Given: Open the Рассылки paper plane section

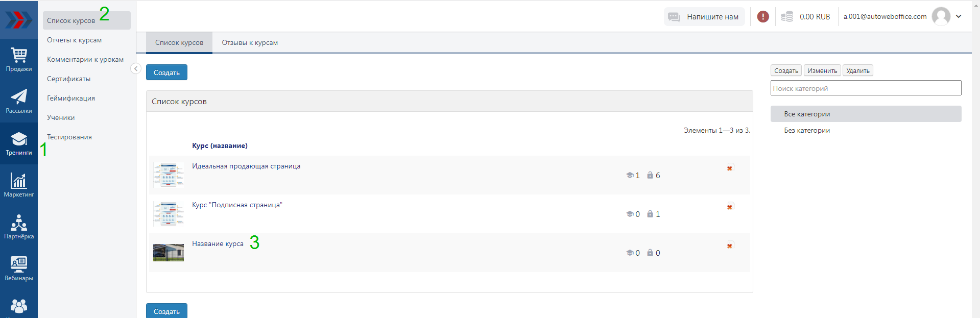Looking at the screenshot, I should point(19,102).
